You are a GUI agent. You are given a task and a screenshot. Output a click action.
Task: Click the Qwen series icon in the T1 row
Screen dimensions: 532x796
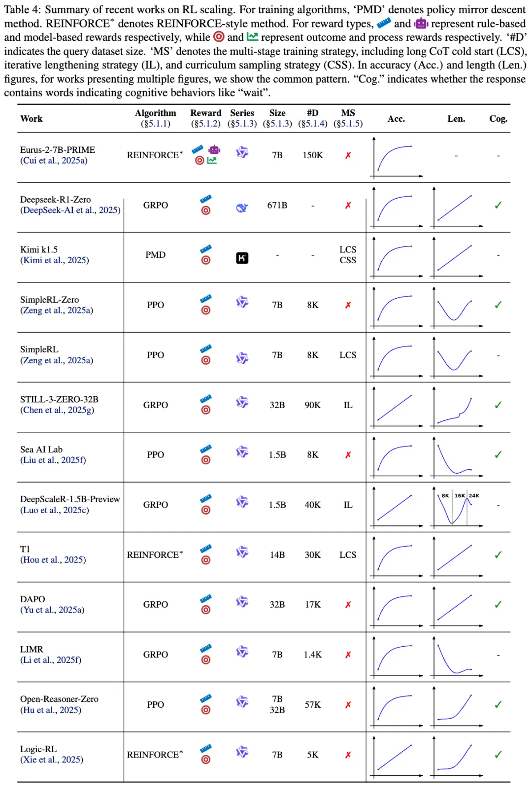click(x=242, y=552)
